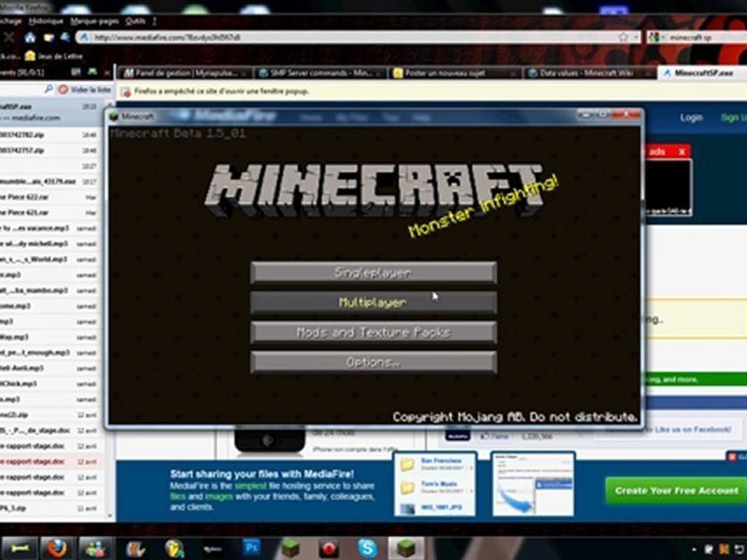Open the Outils menu in Firefox
Image resolution: width=747 pixels, height=560 pixels.
coord(135,21)
